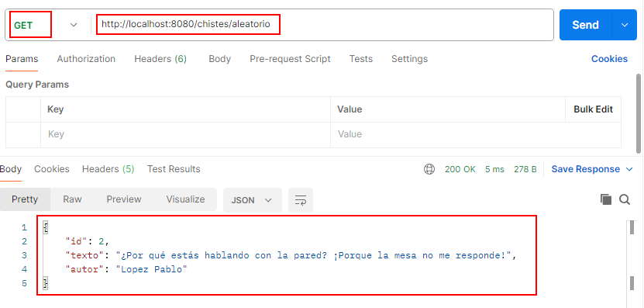Open the Settings tab

coord(409,59)
